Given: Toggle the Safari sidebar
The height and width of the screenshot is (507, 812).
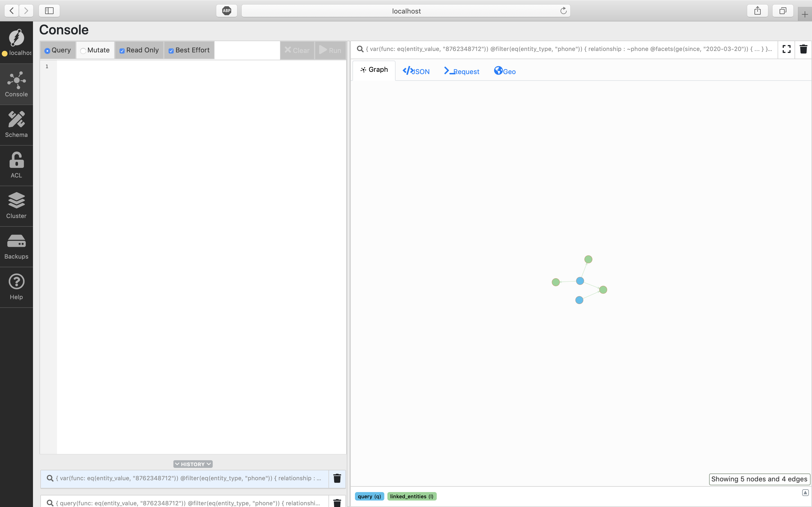Looking at the screenshot, I should (x=49, y=10).
